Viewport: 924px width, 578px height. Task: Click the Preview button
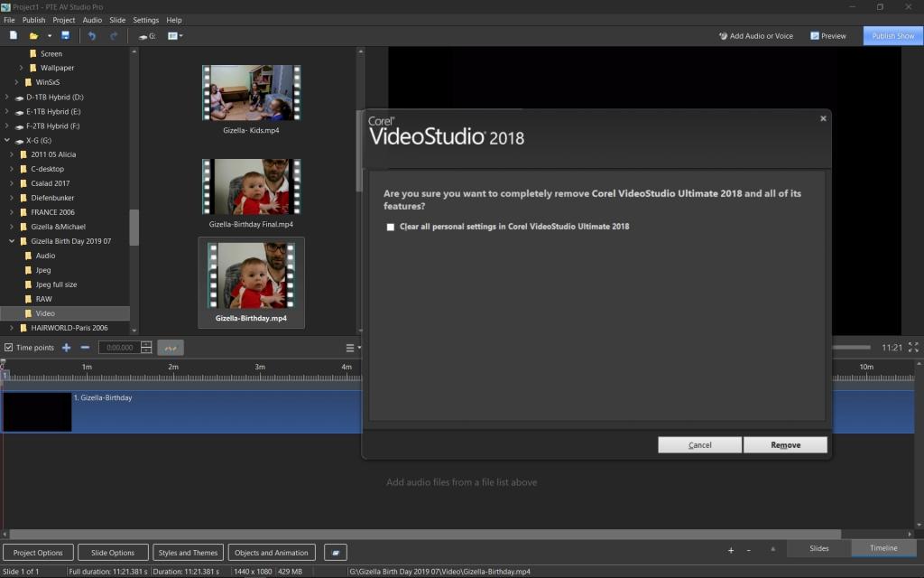(x=828, y=36)
